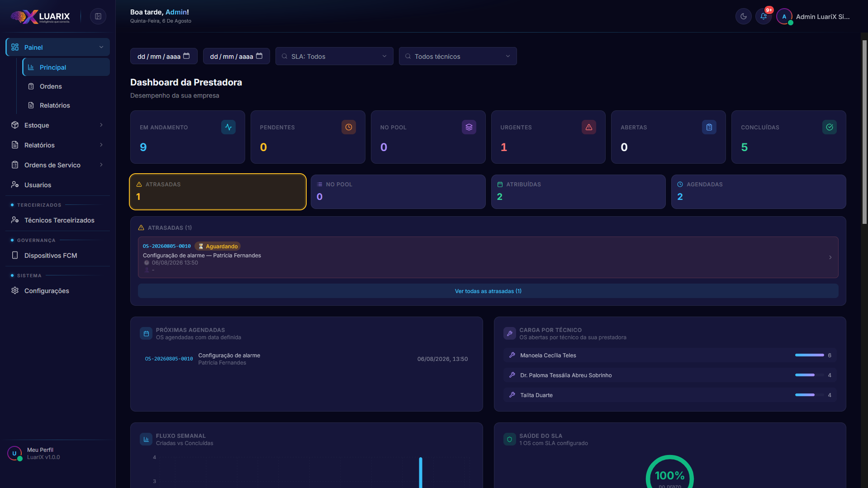Select the Atrasadas filter card
This screenshot has width=868, height=488.
tap(218, 191)
